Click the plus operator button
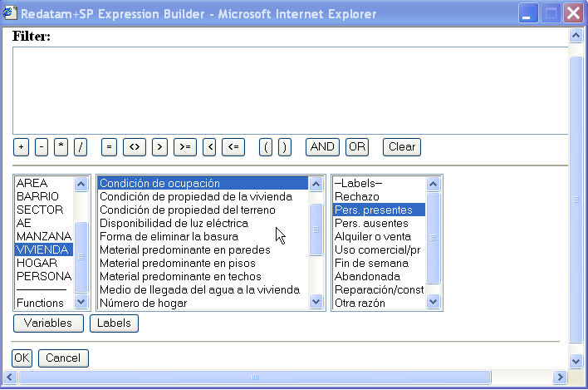 pyautogui.click(x=22, y=147)
